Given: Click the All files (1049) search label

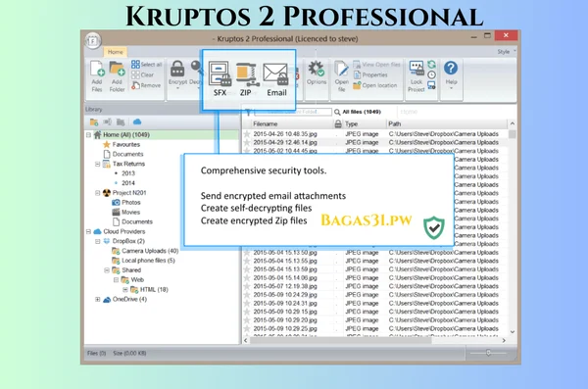Looking at the screenshot, I should point(362,112).
